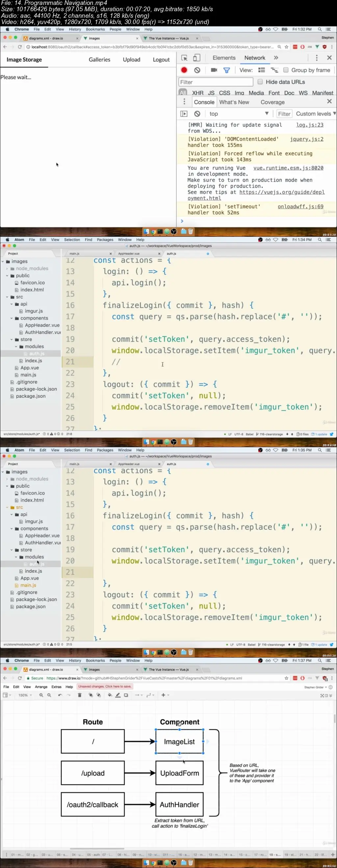Toggle the Network filter funnel

coord(227,70)
